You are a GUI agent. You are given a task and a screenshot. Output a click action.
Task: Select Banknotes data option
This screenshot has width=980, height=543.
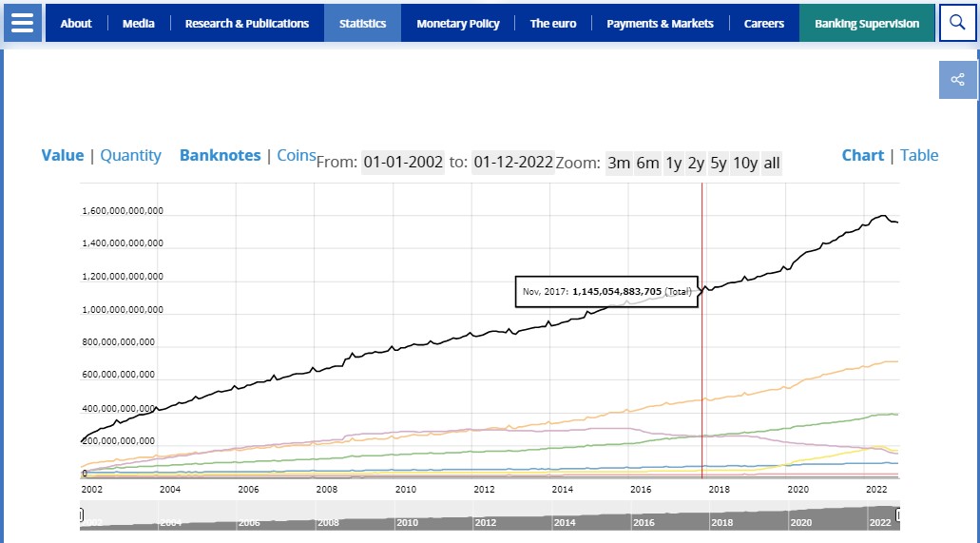(220, 155)
